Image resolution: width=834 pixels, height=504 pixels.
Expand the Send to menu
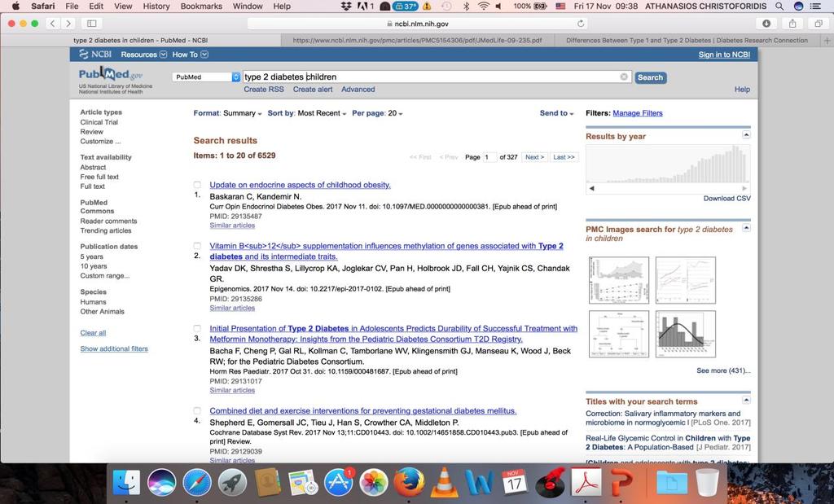[x=556, y=113]
